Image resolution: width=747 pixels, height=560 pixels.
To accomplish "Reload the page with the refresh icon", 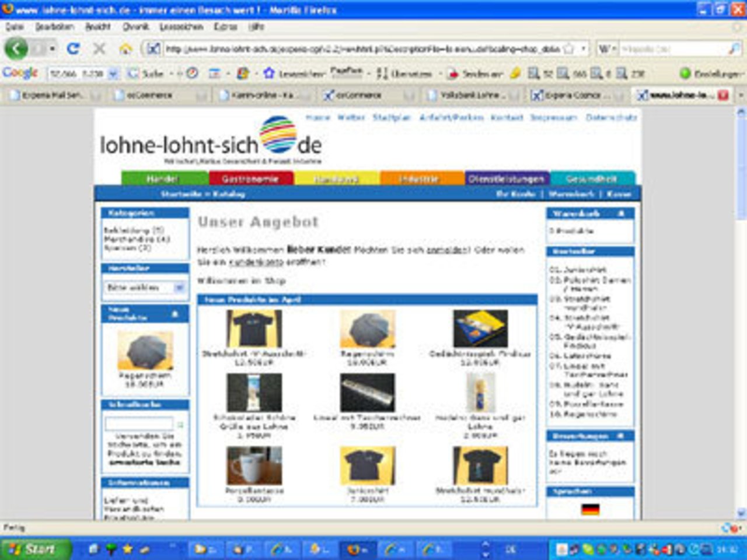I will [73, 49].
